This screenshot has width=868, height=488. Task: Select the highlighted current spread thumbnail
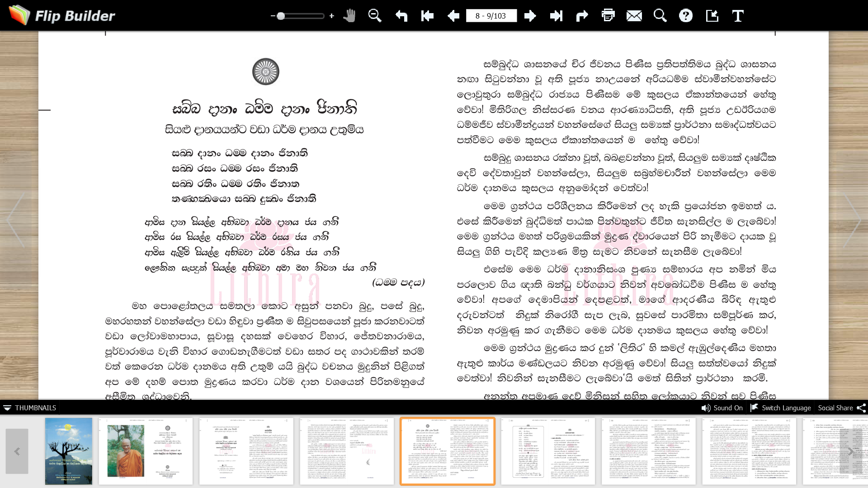coord(448,451)
